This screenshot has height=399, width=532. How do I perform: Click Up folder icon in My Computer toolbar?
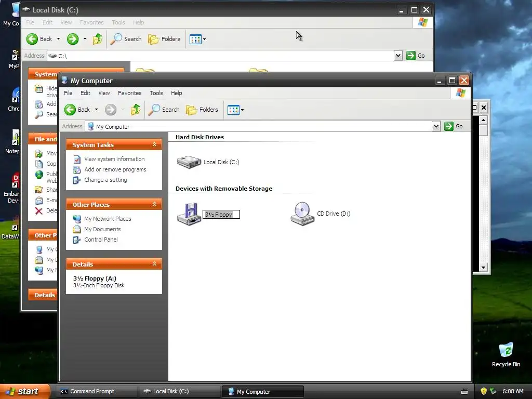[x=136, y=110]
